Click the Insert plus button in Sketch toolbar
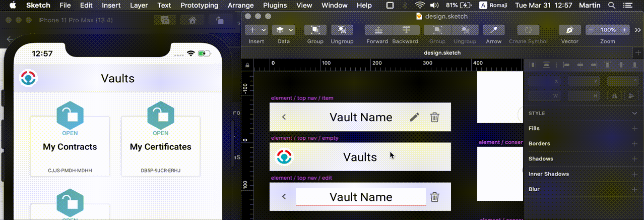The image size is (644, 220). [x=252, y=30]
